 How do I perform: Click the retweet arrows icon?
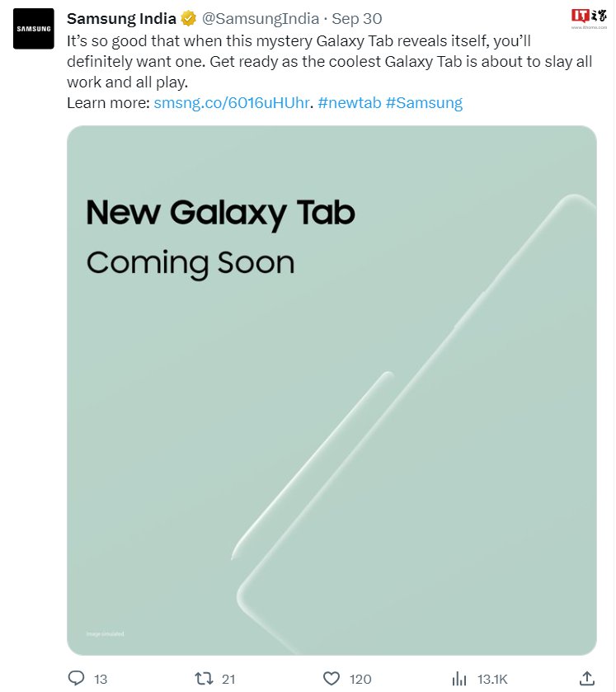click(204, 678)
